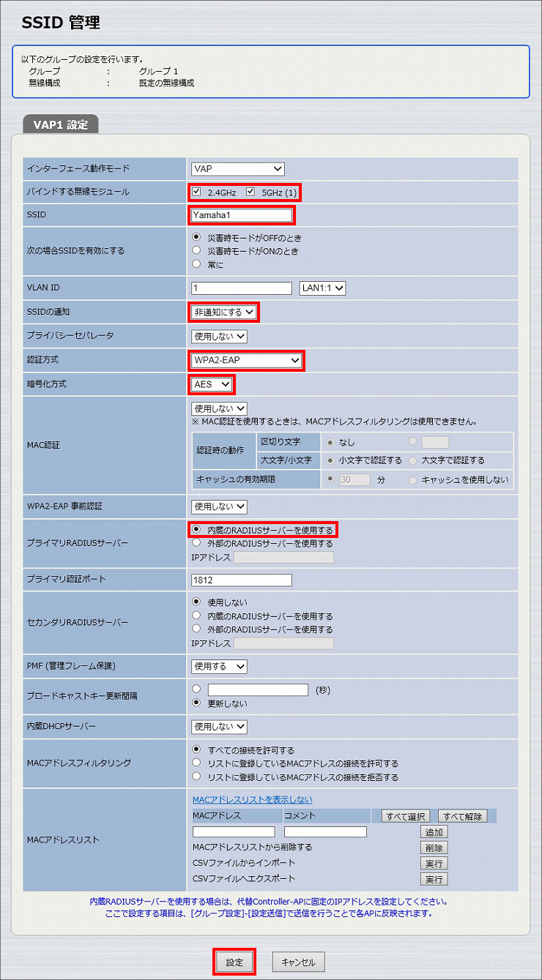Open the プライバシーセパレータ dropdown

219,337
